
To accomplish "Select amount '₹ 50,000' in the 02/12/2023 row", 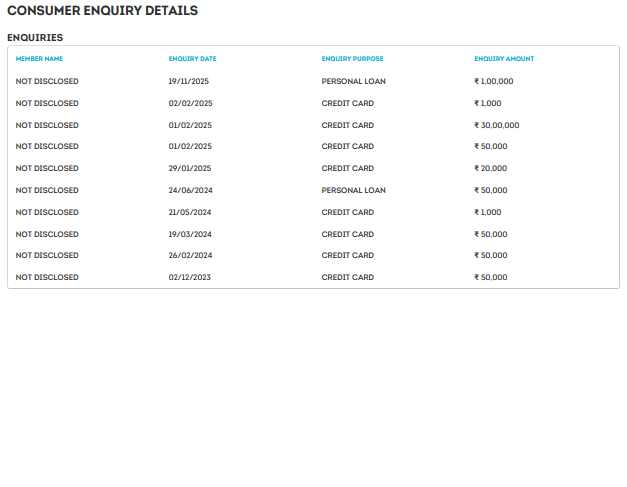I will 491,277.
